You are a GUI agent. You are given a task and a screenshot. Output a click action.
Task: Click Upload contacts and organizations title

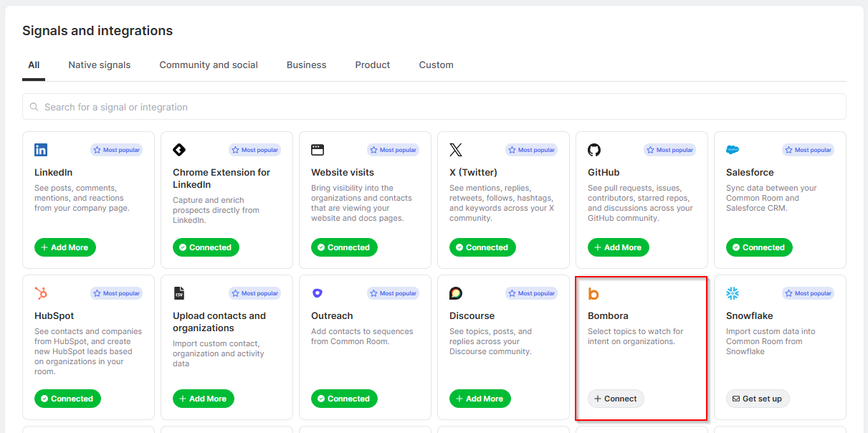tap(219, 322)
